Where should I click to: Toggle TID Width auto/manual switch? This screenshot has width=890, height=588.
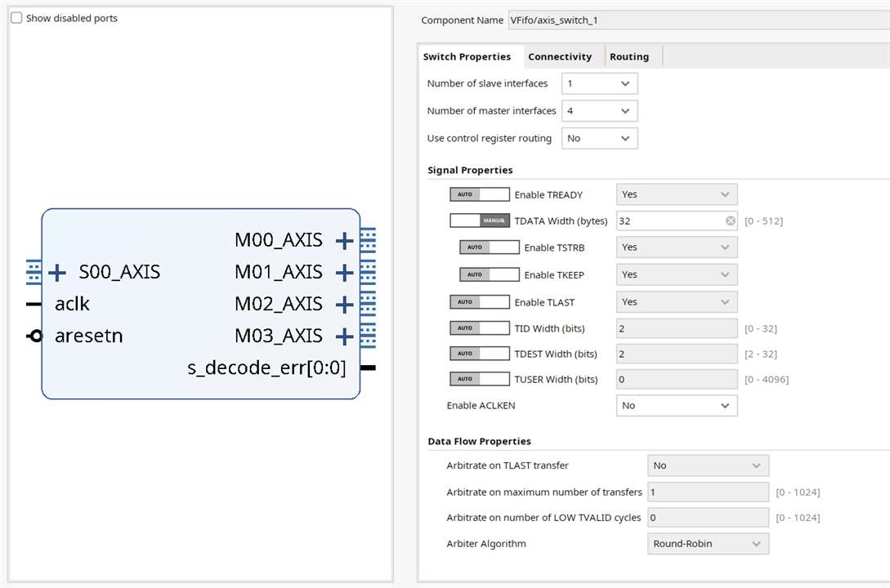480,327
